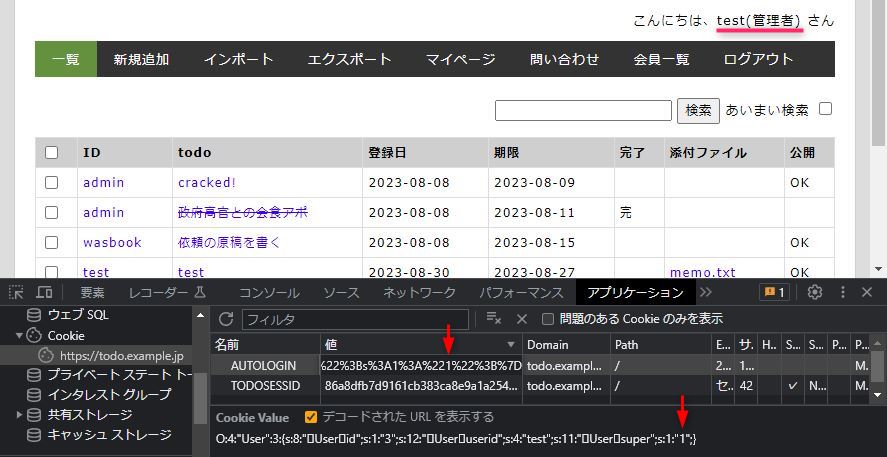Uncheck デコードされた URL を表示する

click(311, 417)
